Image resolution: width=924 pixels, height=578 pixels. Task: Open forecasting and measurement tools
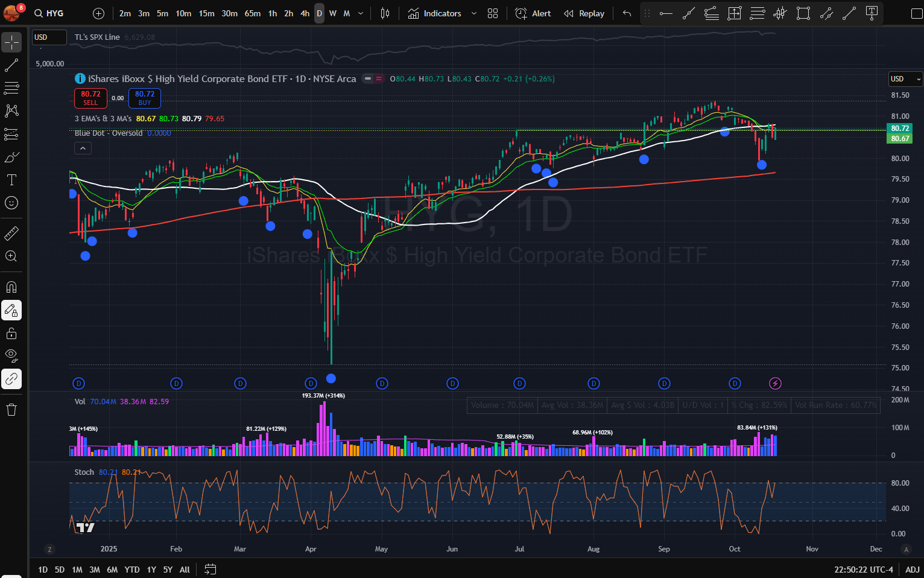(x=11, y=134)
